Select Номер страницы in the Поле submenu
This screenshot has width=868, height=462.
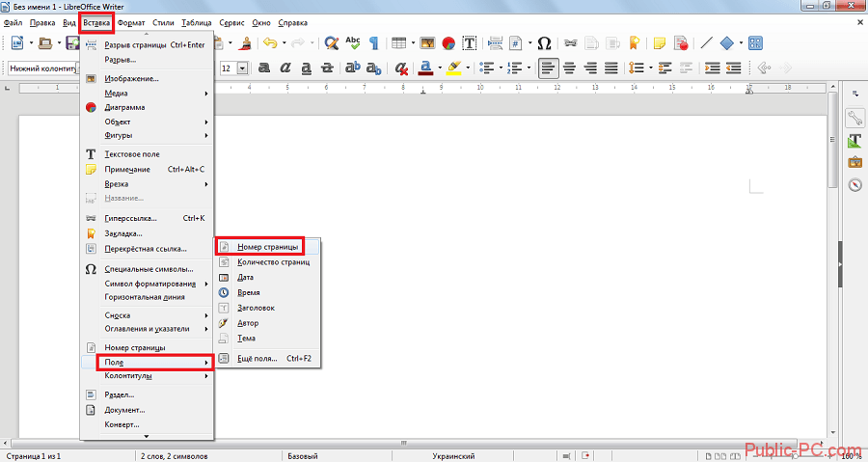point(260,247)
